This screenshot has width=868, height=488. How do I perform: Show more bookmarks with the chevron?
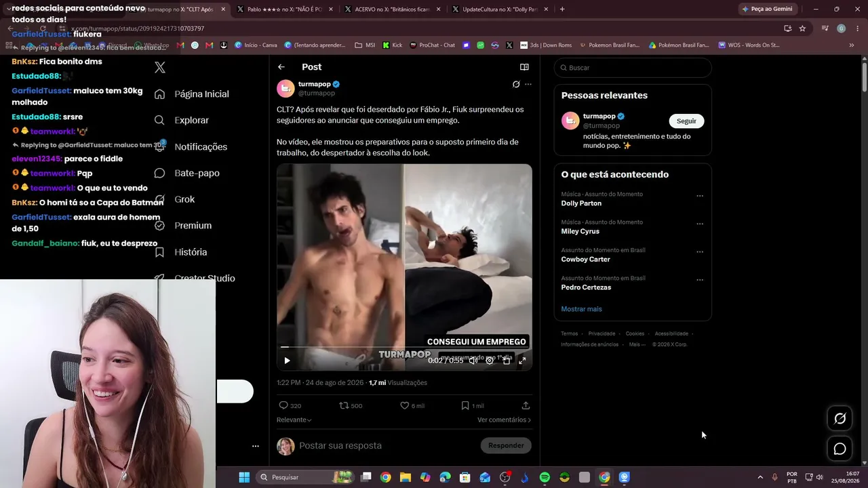(851, 45)
